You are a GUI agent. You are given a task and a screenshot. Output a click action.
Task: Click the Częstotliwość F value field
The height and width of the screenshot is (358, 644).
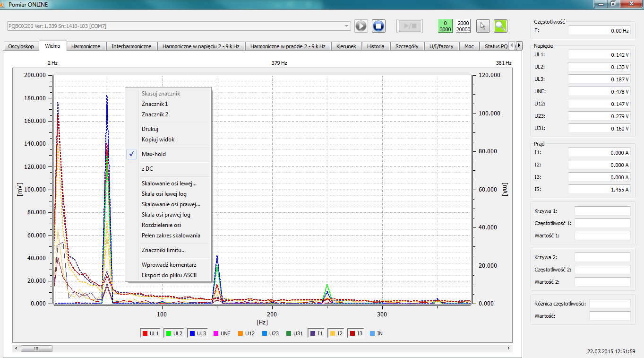(599, 30)
